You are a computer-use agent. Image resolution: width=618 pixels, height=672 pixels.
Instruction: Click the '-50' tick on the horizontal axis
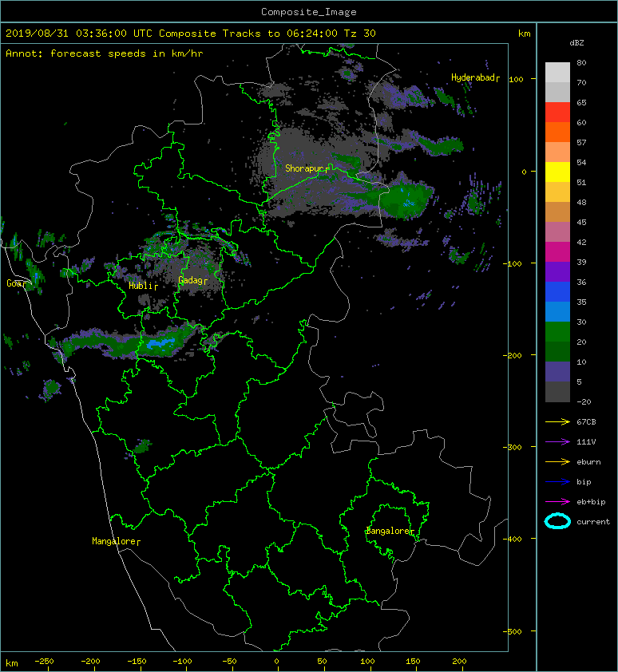click(x=229, y=662)
